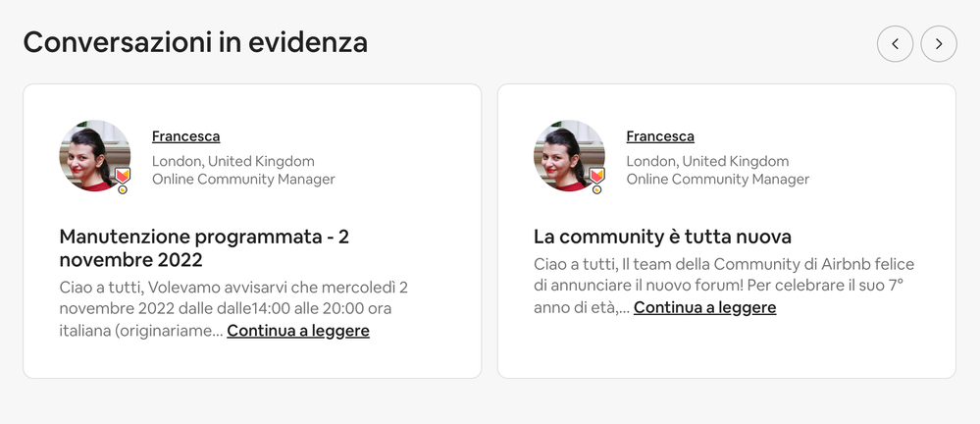
Task: Click "Continua a leggere" in the Manutenzione post
Action: [x=298, y=331]
